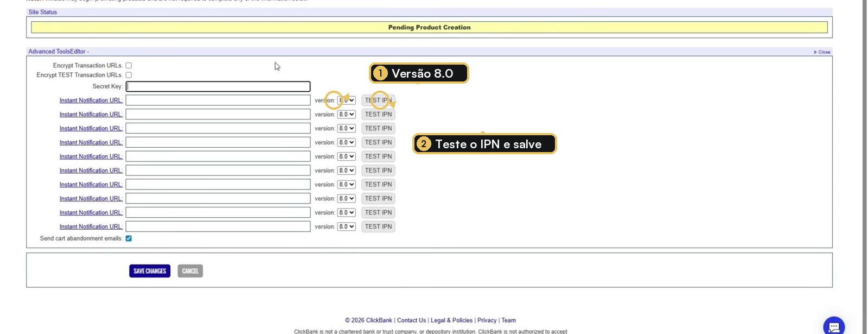Open second Instant Notification URL help link
The image size is (868, 334).
pos(91,115)
